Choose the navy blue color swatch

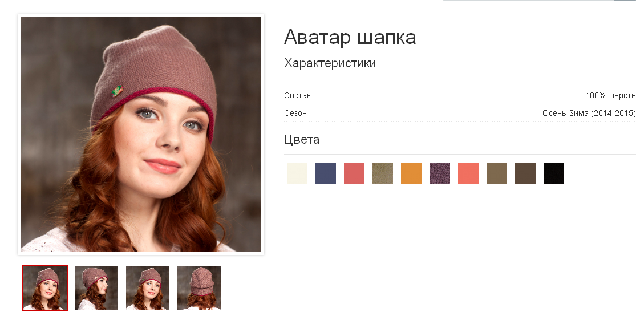326,173
